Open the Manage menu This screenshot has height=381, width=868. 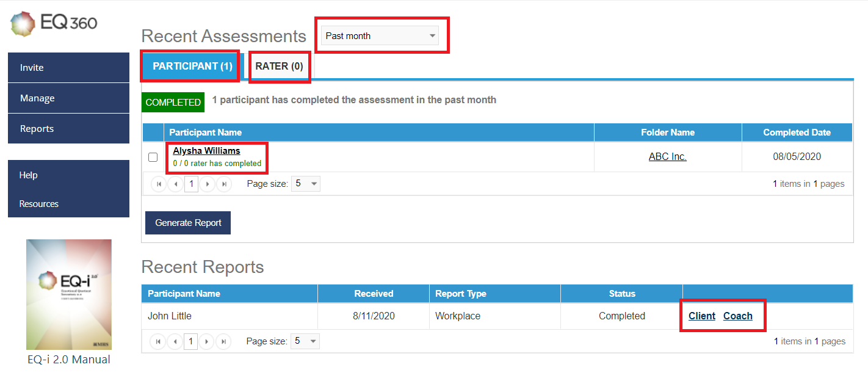pos(68,98)
